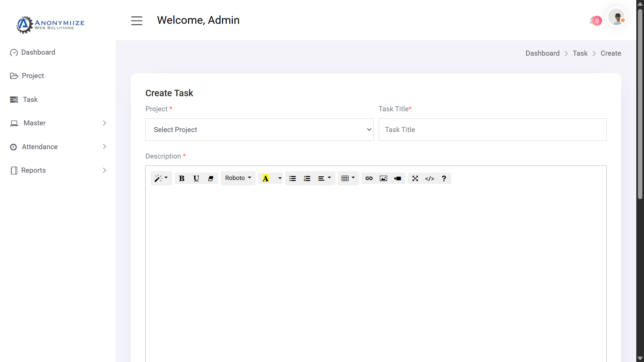Open the Attendance sidebar menu item
Viewport: 644px width, 362px height.
pyautogui.click(x=40, y=147)
